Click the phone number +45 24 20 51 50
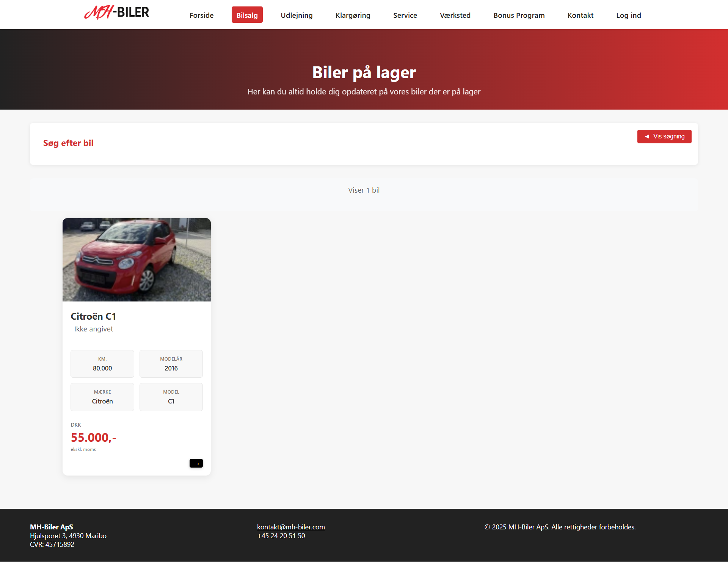728x562 pixels. coord(281,536)
